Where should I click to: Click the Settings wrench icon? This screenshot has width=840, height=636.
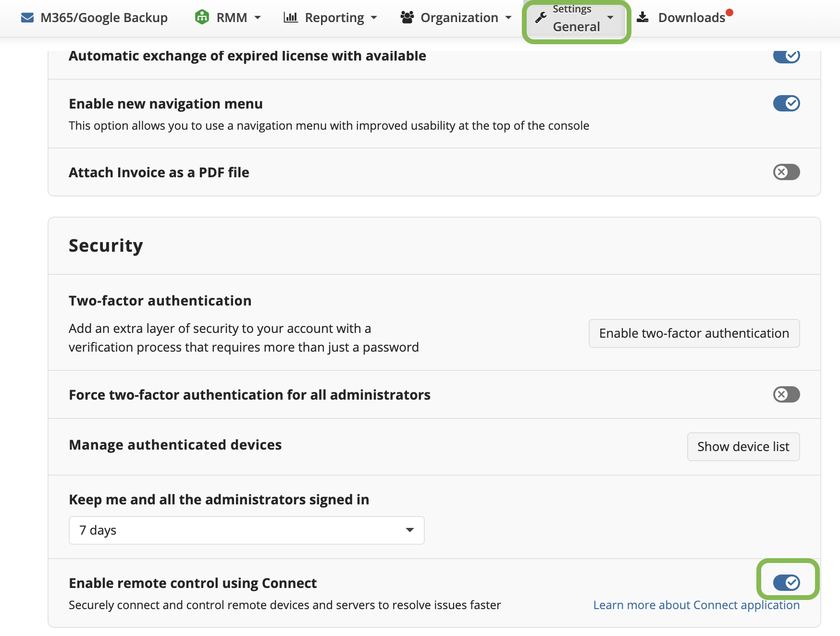click(x=541, y=17)
